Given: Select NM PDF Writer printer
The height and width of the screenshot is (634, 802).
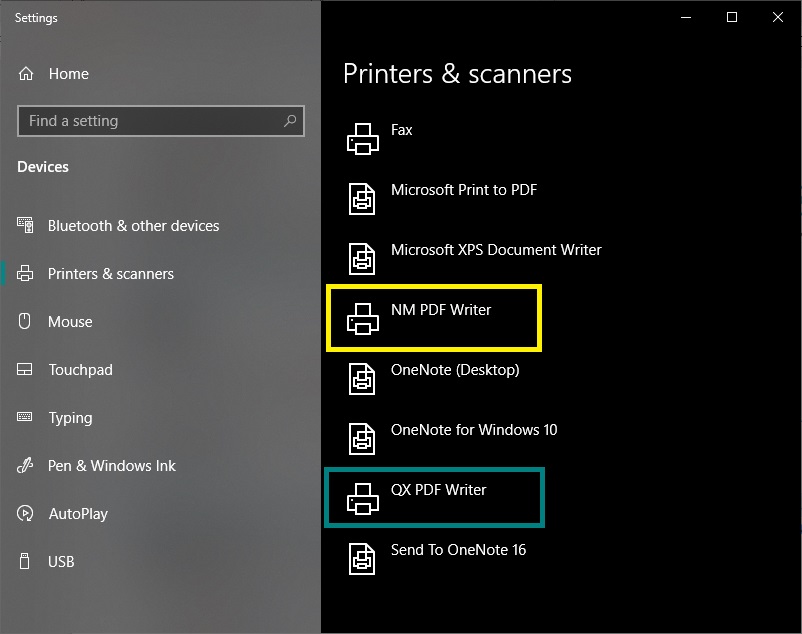Looking at the screenshot, I should [434, 318].
